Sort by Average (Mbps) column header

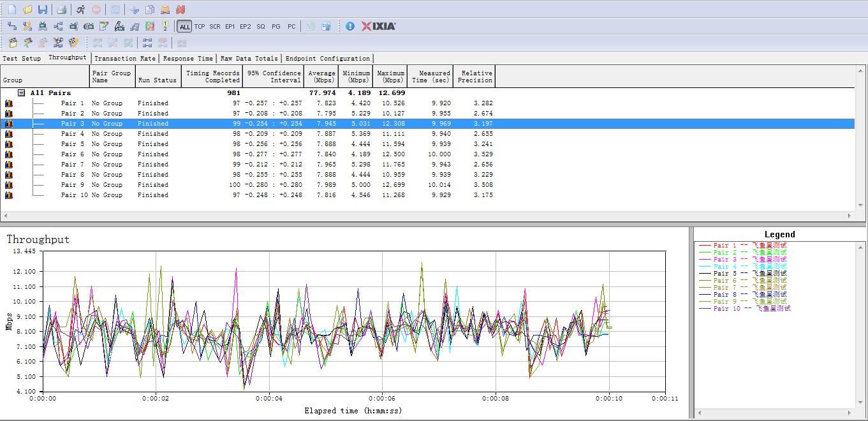(321, 77)
